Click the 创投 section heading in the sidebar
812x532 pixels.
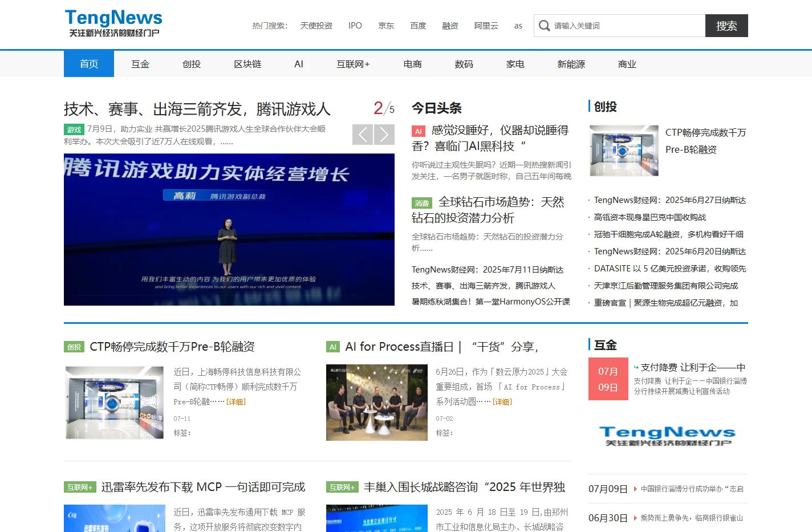click(x=606, y=107)
